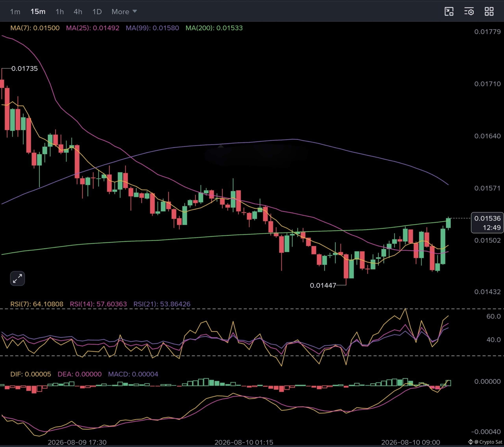Open the chart layout grid icon
504x447 pixels.
489,11
